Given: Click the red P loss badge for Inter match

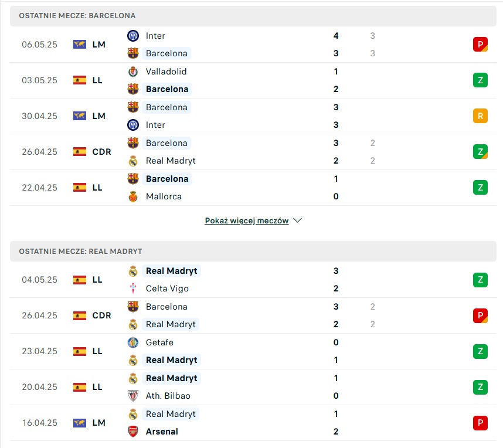Looking at the screenshot, I should 480,45.
